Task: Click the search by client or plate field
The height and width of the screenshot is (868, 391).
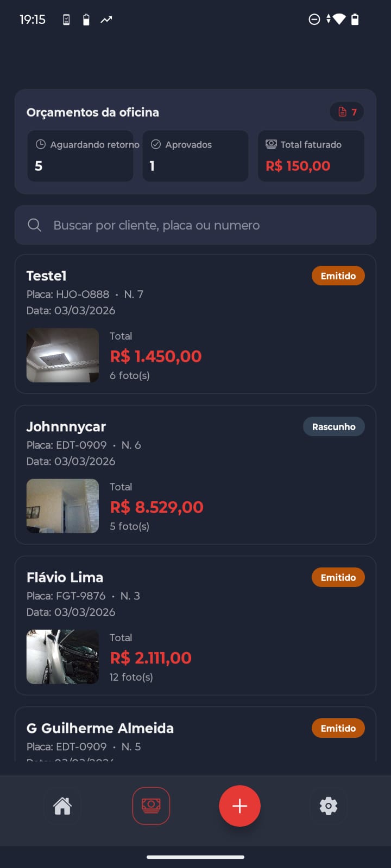Action: (206, 225)
